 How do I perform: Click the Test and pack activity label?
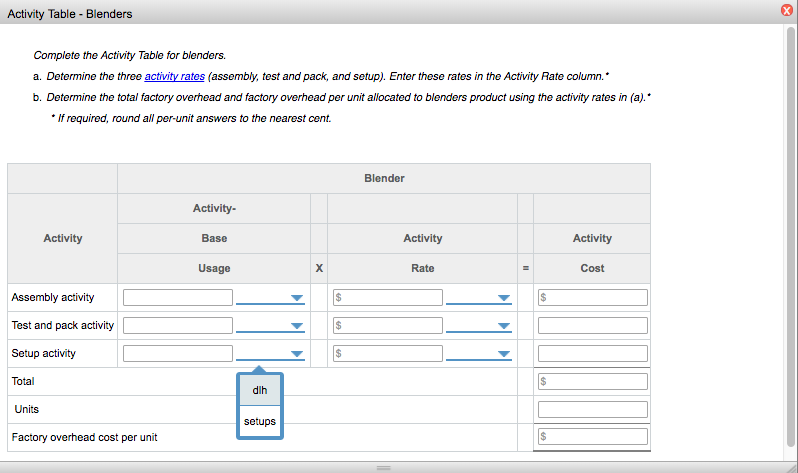[x=63, y=325]
